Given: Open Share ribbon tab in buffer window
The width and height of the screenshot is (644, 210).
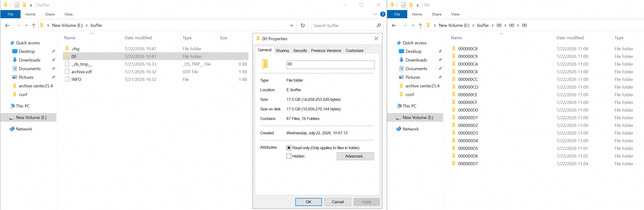Looking at the screenshot, I should pyautogui.click(x=50, y=14).
